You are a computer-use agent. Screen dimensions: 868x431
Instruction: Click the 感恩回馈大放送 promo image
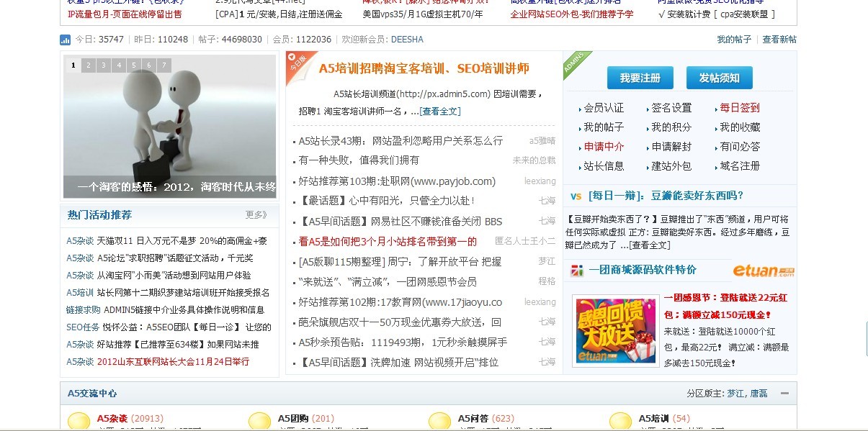click(616, 332)
